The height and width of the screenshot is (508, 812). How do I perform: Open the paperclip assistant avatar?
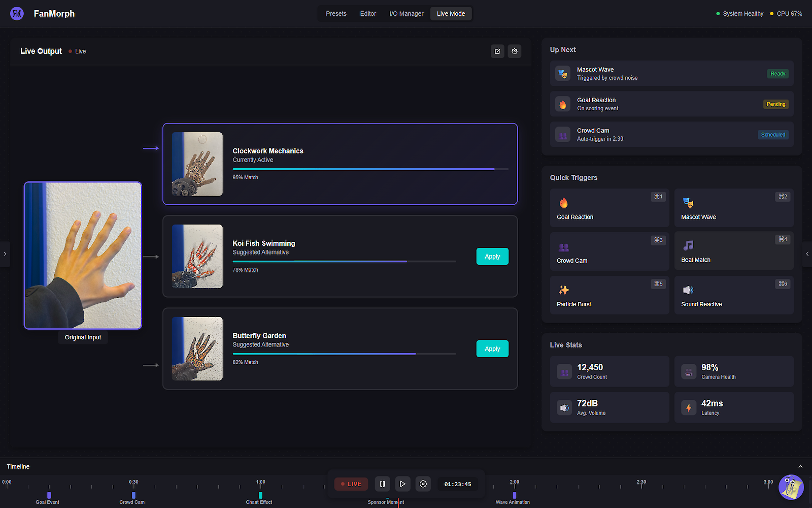[x=791, y=487]
